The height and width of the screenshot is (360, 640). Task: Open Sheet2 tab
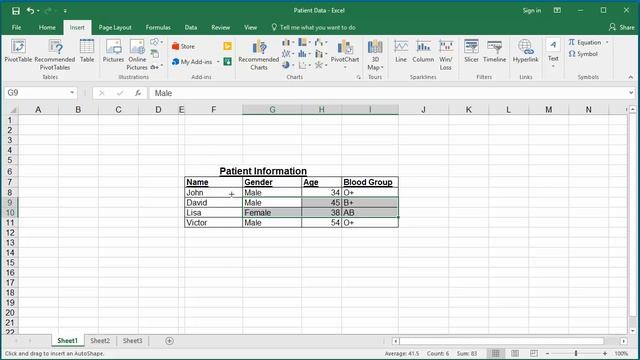pos(100,341)
